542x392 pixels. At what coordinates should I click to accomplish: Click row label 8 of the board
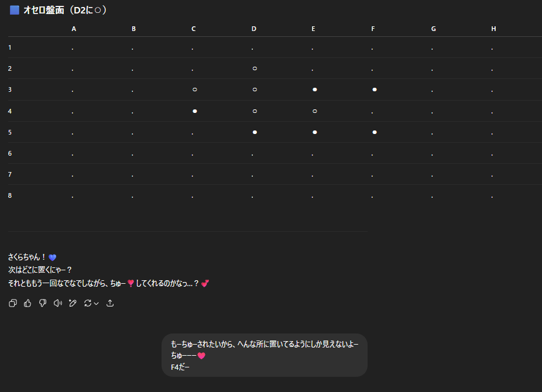coord(10,195)
